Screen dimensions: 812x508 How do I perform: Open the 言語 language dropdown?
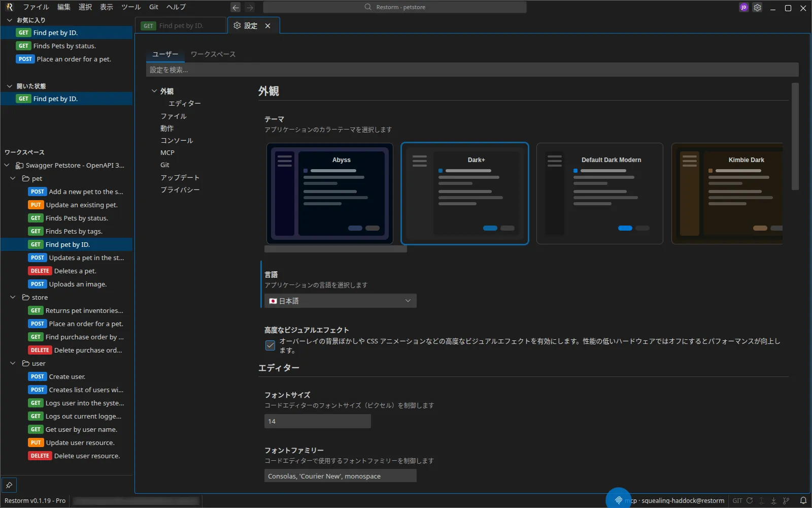tap(341, 301)
